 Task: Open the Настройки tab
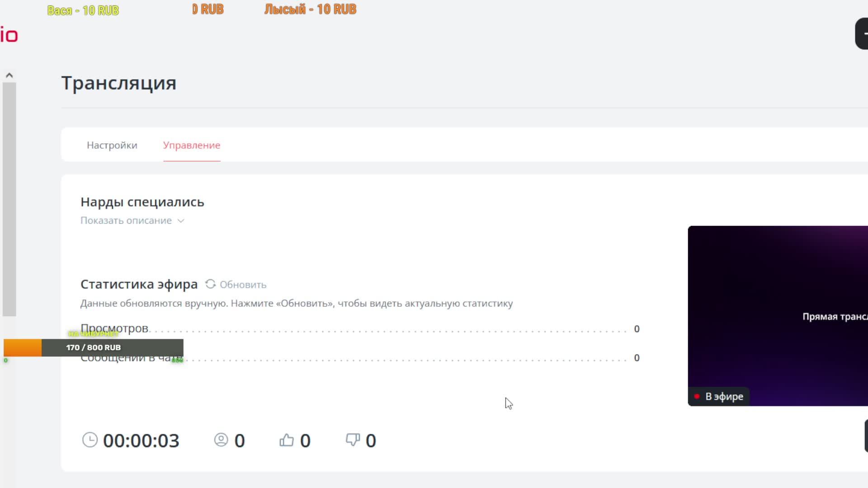(112, 145)
